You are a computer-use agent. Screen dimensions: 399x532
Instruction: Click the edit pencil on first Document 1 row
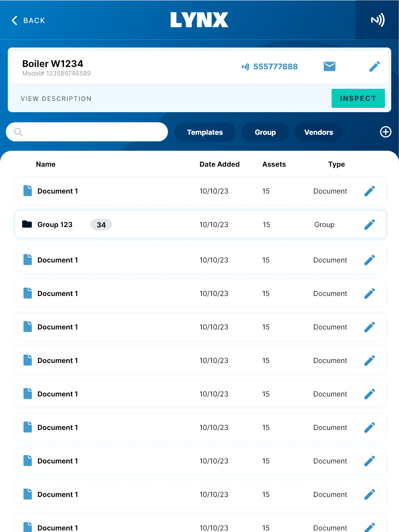pos(369,191)
